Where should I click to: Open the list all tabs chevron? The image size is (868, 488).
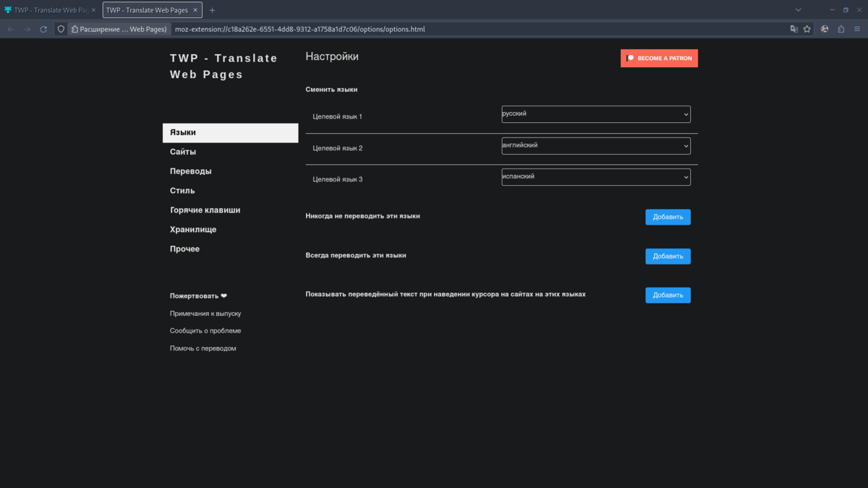coord(798,10)
